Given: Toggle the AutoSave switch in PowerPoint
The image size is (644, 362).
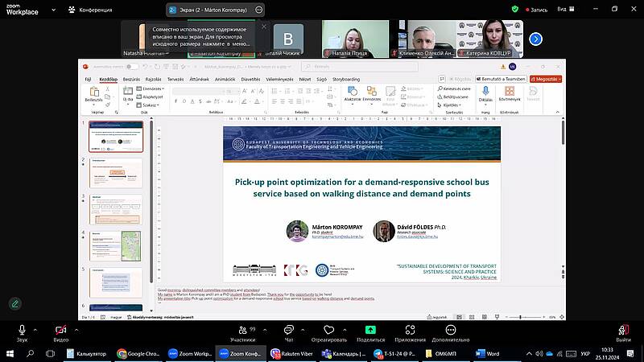Looking at the screenshot, I should (131, 67).
